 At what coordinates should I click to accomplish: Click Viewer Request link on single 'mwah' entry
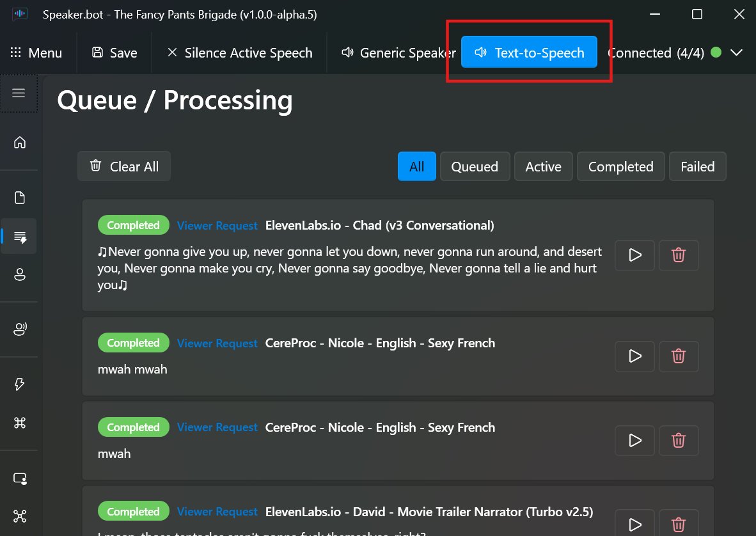(217, 427)
